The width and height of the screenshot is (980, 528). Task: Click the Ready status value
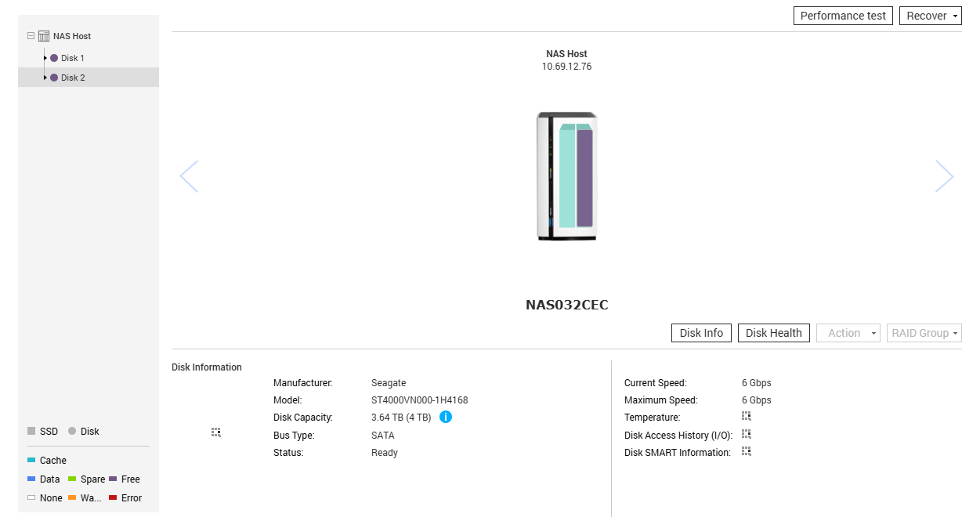click(385, 452)
